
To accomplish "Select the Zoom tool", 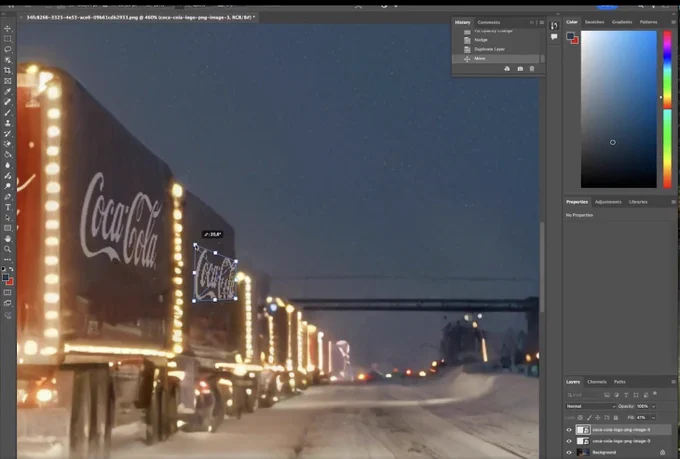I will click(8, 249).
